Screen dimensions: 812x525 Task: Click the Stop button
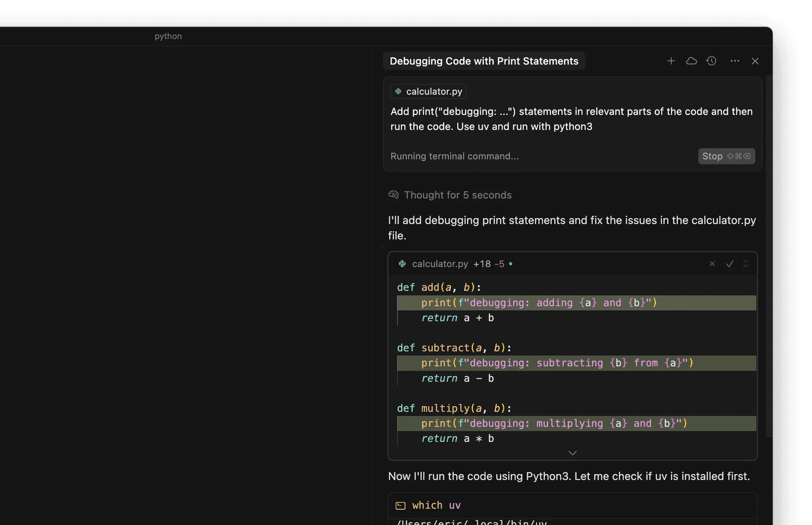[x=726, y=156]
